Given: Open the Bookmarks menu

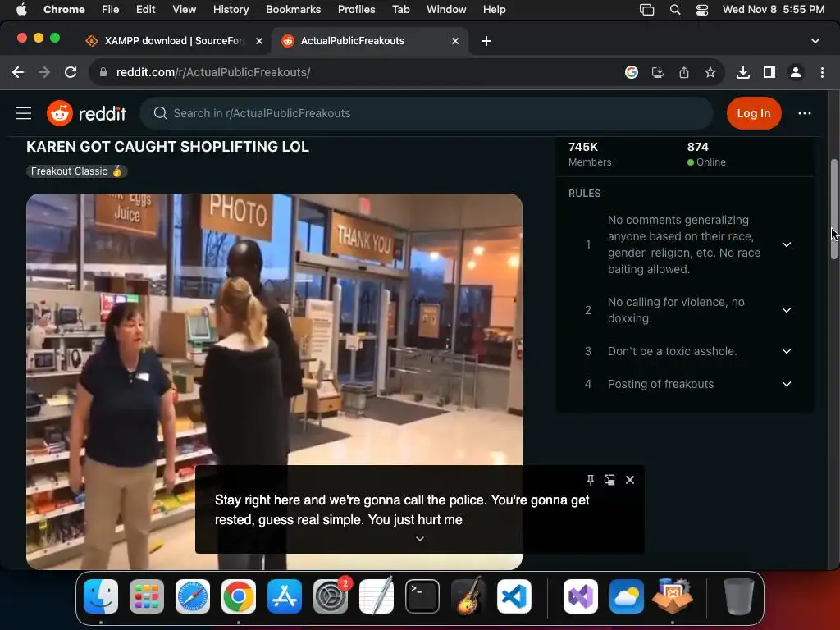Looking at the screenshot, I should 294,10.
